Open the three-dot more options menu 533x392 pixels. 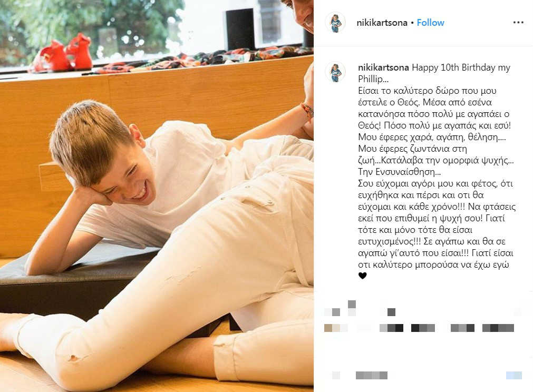[x=518, y=23]
